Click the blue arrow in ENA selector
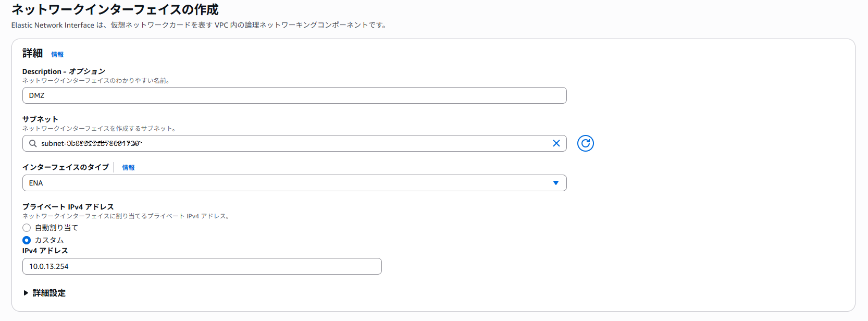 click(556, 183)
